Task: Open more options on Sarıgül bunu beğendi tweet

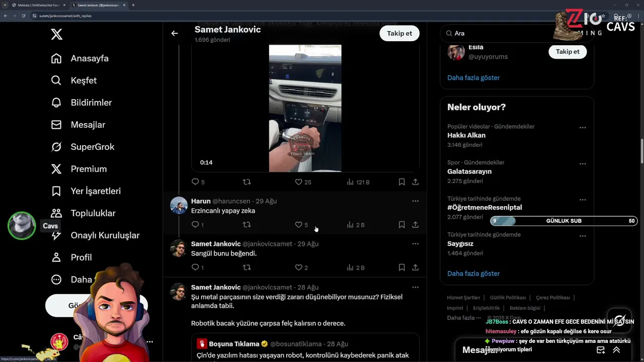Action: click(x=415, y=244)
